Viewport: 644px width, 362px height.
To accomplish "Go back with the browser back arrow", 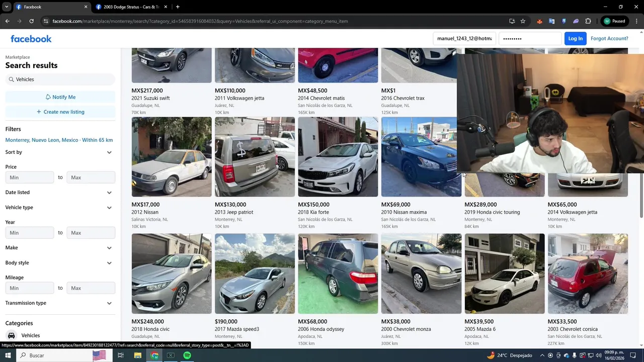I will (x=7, y=21).
